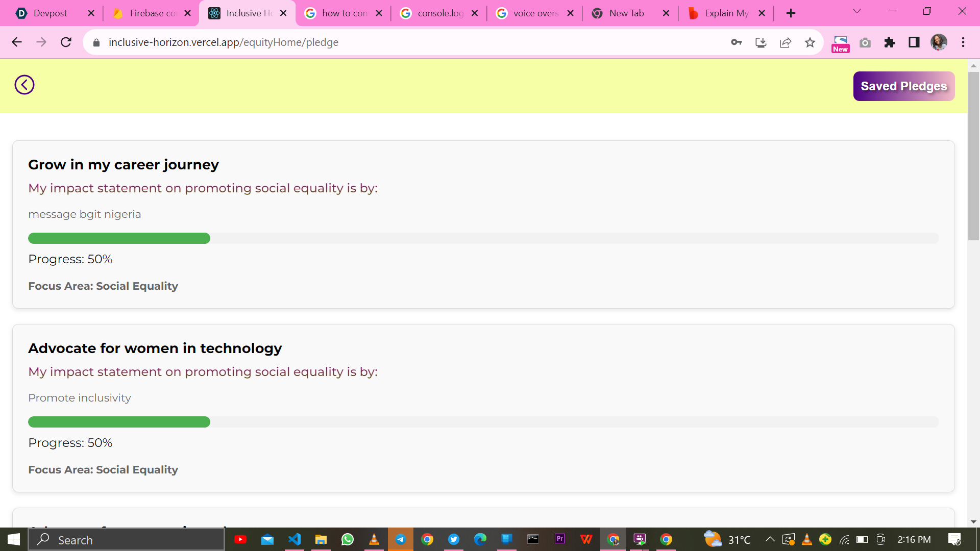Click the share page icon

[786, 42]
